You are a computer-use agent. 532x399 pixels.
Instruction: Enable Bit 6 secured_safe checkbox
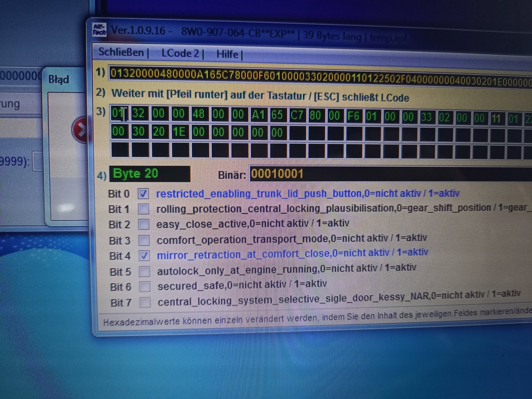[145, 287]
